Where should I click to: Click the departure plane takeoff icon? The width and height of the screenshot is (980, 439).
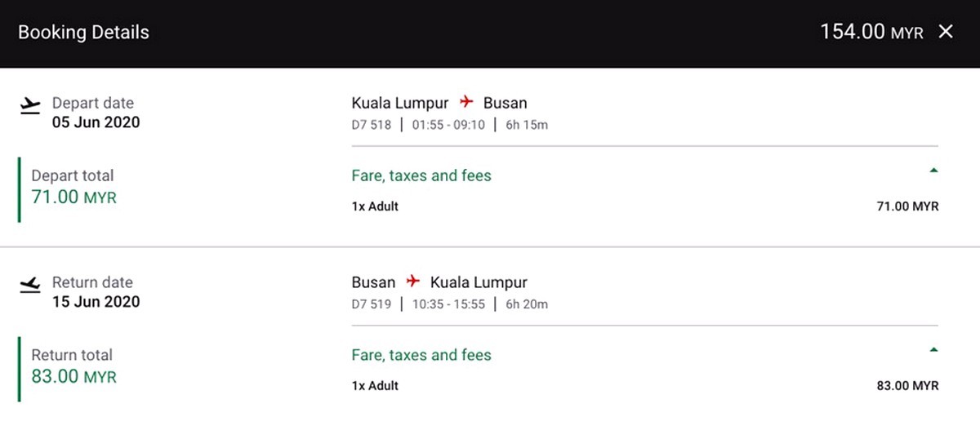tap(29, 104)
